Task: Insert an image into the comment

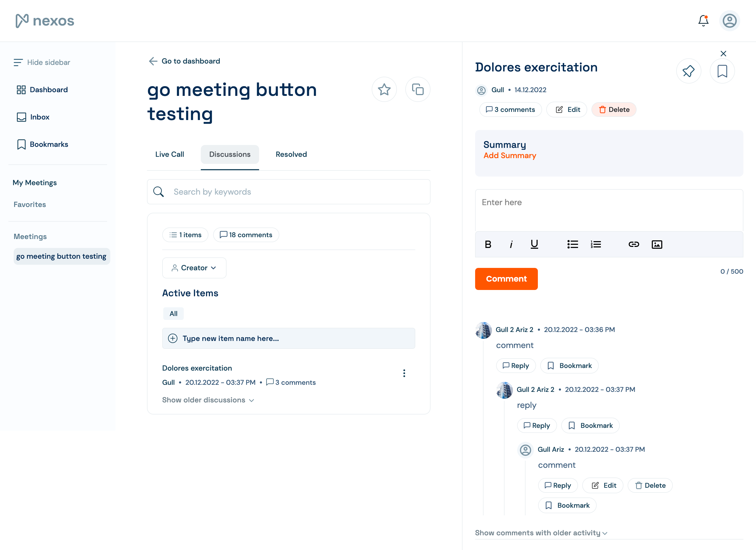Action: 657,245
